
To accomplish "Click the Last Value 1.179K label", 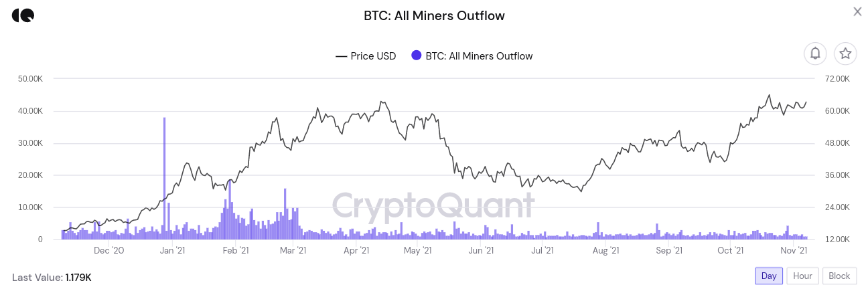I will tap(52, 277).
